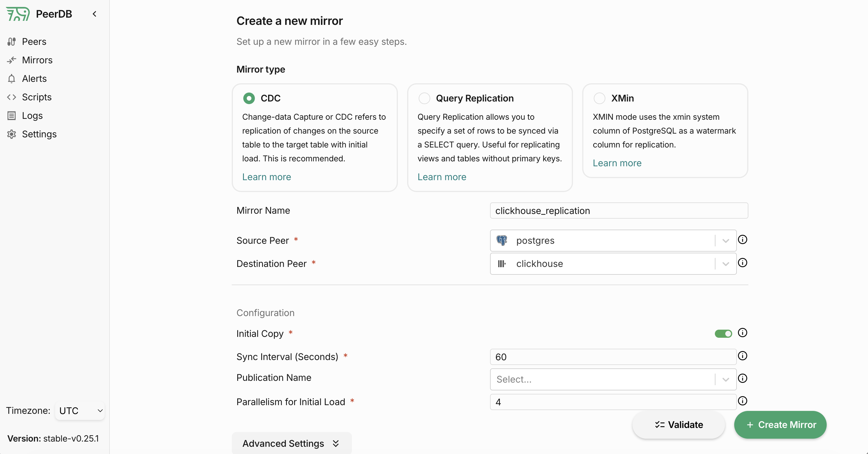
Task: Select the CDC mirror type
Action: point(249,98)
